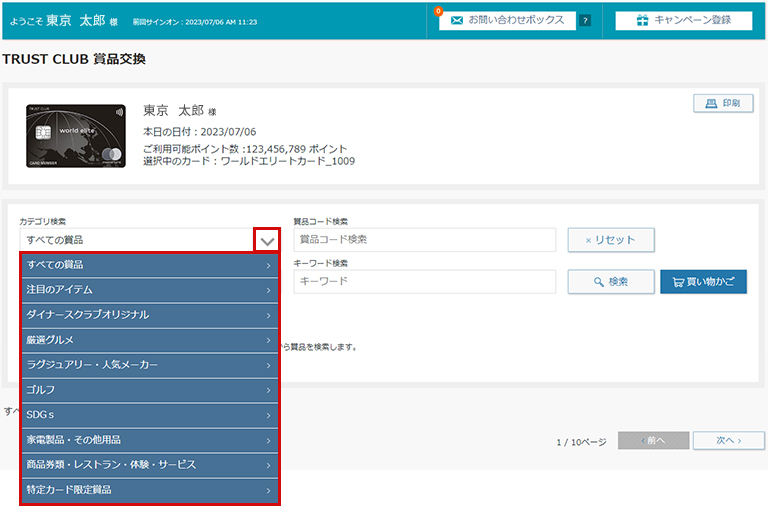Image resolution: width=768 pixels, height=521 pixels.
Task: Click the すべての賞品 category select field
Action: pyautogui.click(x=137, y=240)
